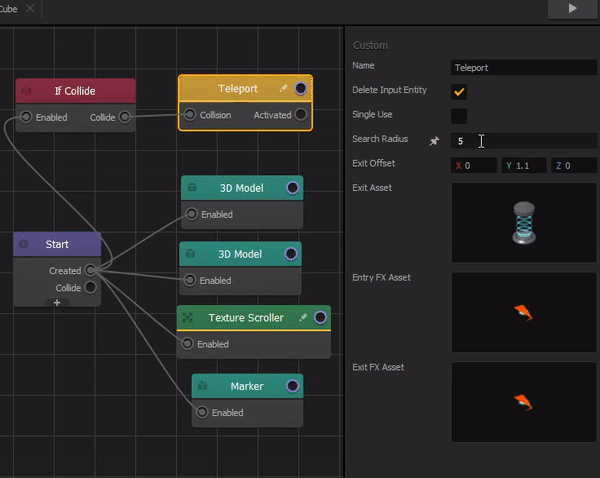The width and height of the screenshot is (600, 478).
Task: Click the Marker node icon
Action: click(202, 386)
